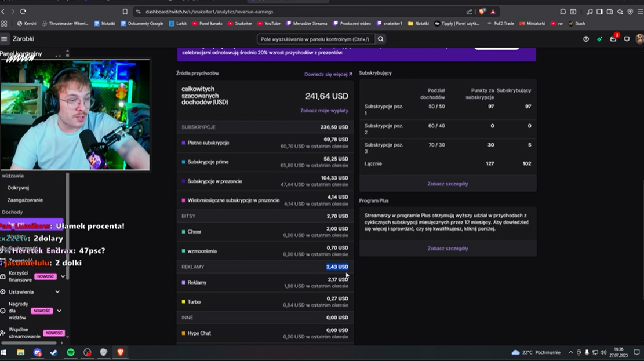This screenshot has width=644, height=361.
Task: Open Zaangażowanie in the sidebar
Action: click(25, 200)
